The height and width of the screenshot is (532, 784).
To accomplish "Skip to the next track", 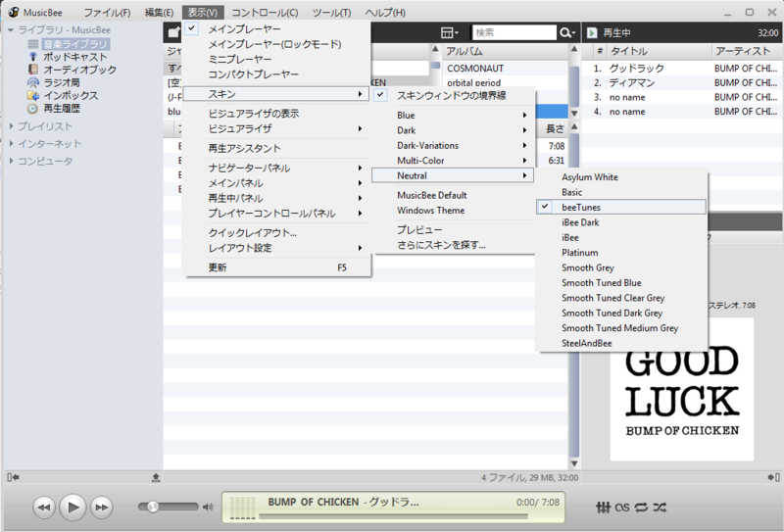I will [102, 507].
